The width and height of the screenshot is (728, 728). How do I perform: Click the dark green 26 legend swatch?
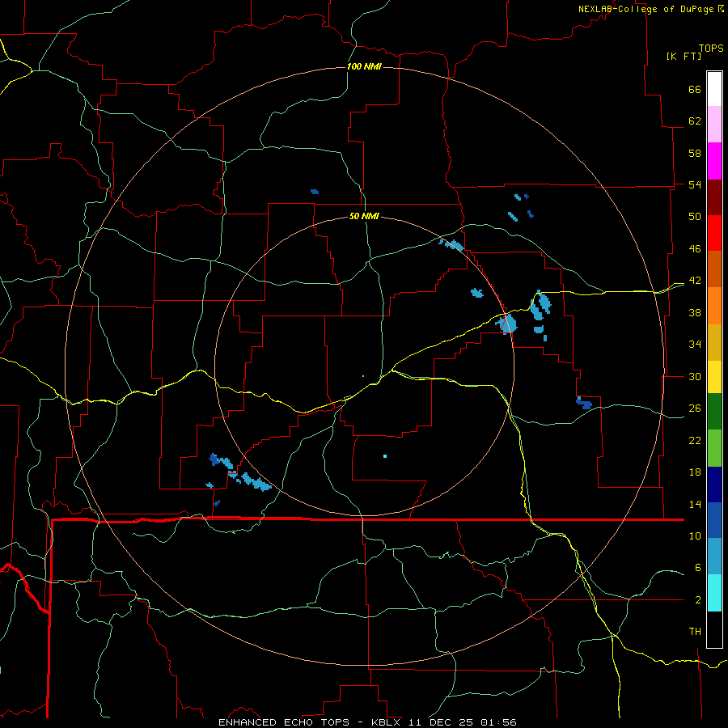(x=714, y=412)
